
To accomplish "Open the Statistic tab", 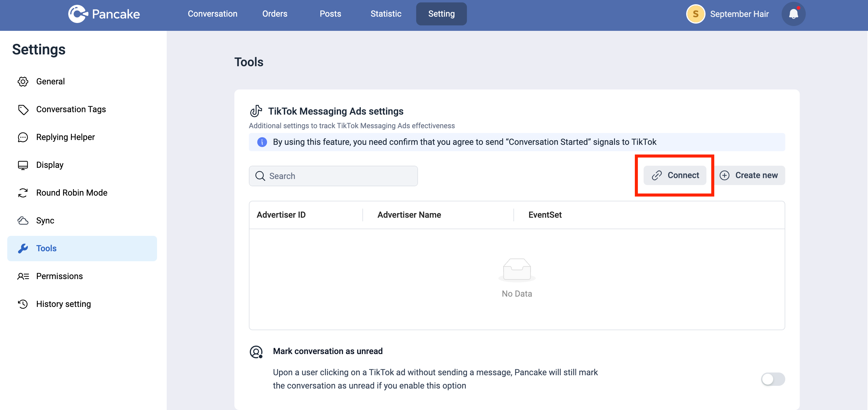I will click(386, 14).
